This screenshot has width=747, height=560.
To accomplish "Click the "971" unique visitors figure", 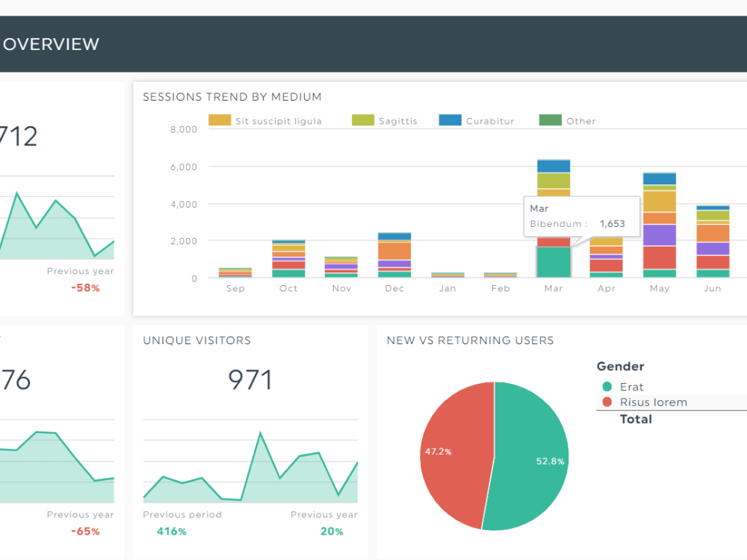I will pos(250,379).
